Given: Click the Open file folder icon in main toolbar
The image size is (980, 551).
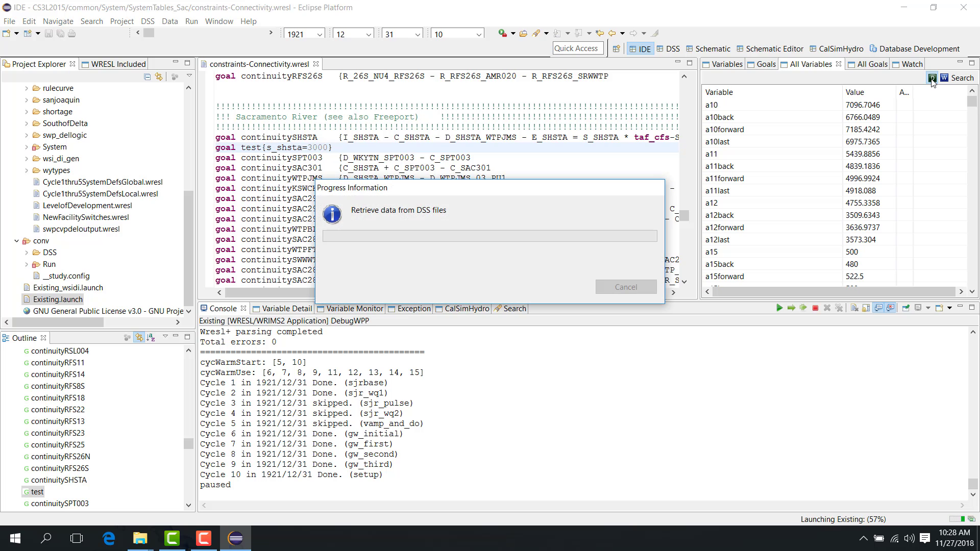Looking at the screenshot, I should pos(523,34).
